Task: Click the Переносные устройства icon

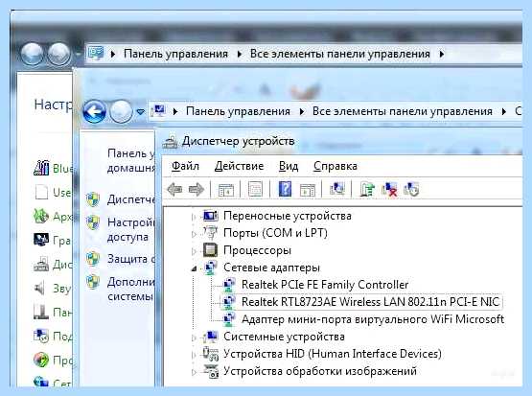Action: tap(210, 216)
